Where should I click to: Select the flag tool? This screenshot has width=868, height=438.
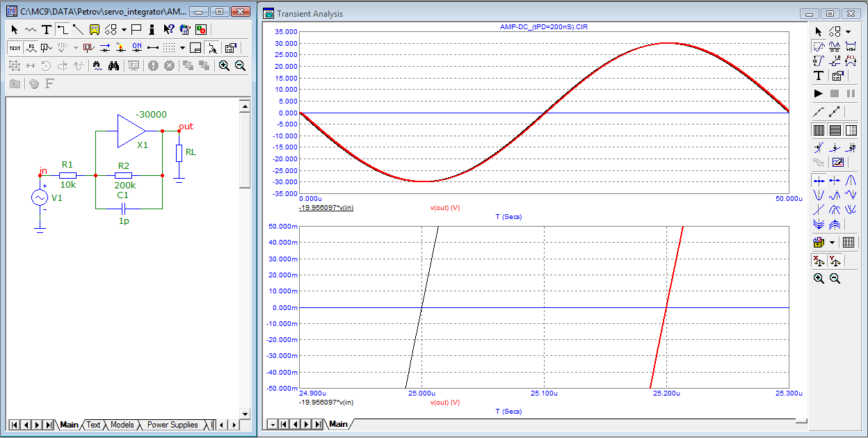[x=136, y=30]
